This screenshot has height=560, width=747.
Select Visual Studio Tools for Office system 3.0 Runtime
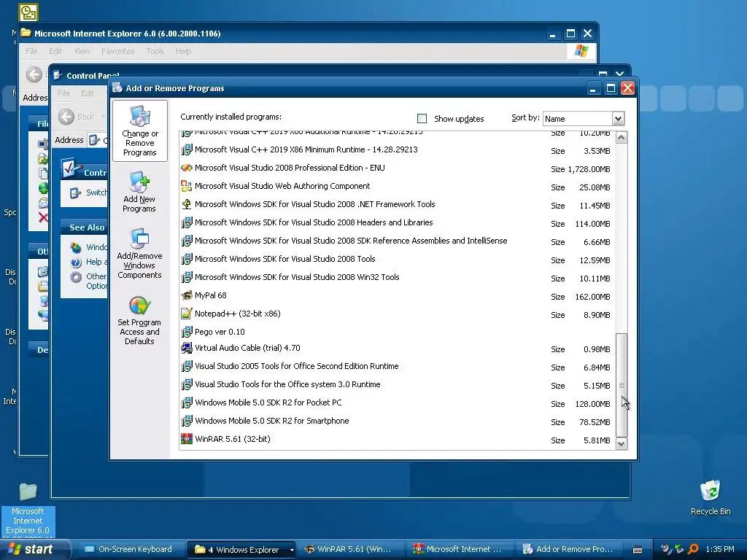[395, 385]
